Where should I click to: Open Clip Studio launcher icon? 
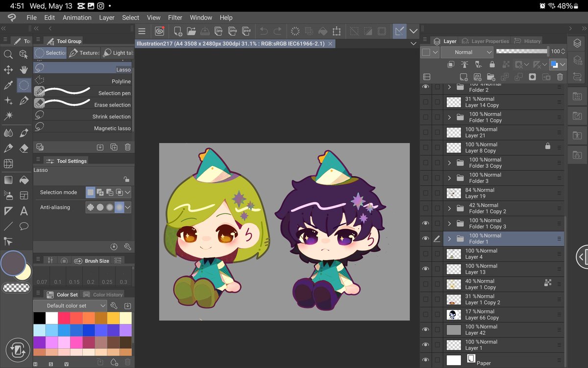click(159, 31)
